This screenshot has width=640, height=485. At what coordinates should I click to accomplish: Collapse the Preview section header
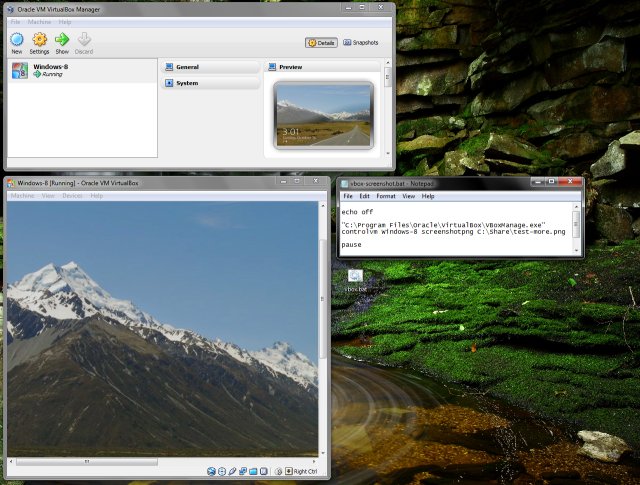[x=322, y=67]
